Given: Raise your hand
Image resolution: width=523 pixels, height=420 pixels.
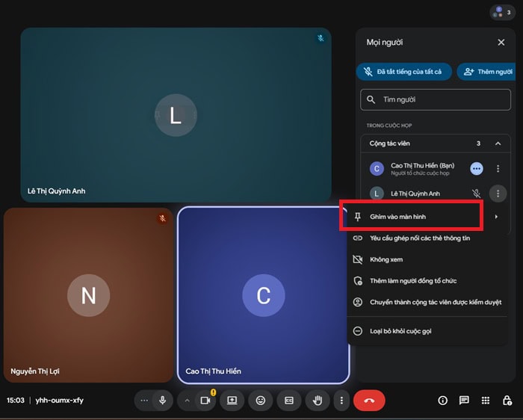Looking at the screenshot, I should [x=318, y=400].
